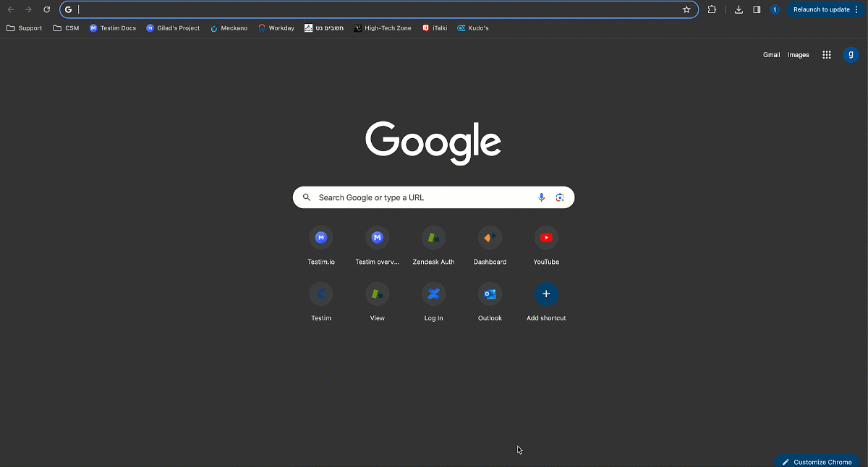Search by image with Google Lens icon
868x467 pixels.
click(560, 197)
